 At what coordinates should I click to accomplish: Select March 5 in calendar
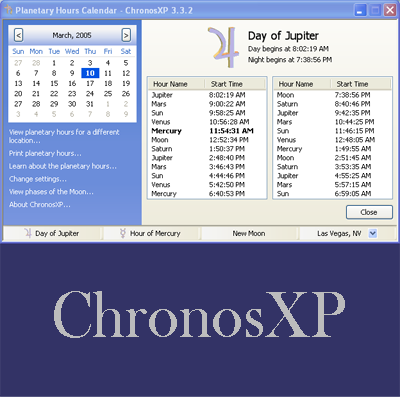click(x=126, y=63)
